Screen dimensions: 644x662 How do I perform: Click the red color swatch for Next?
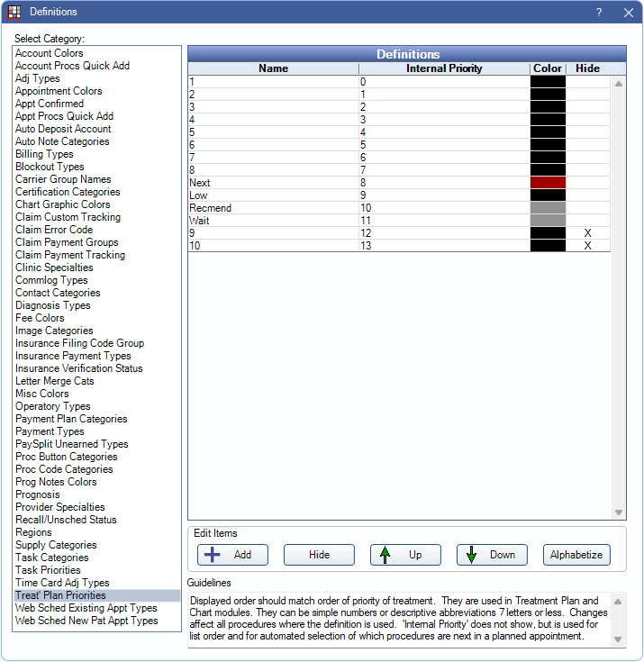548,183
